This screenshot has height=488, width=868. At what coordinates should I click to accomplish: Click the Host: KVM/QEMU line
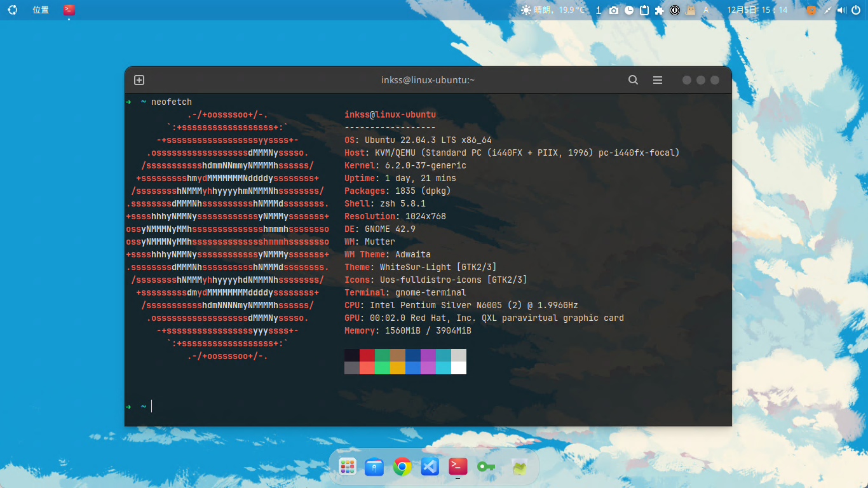click(512, 152)
